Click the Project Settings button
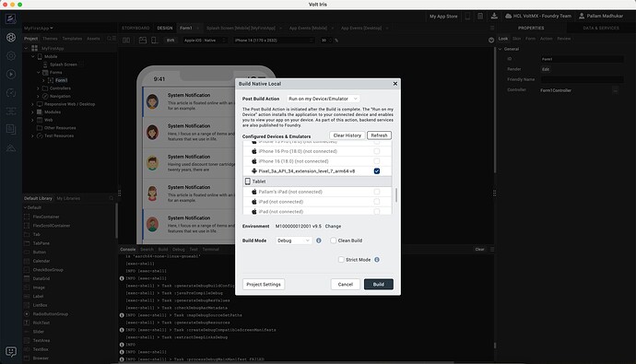Screen dimensions: 636x364 click(x=264, y=284)
